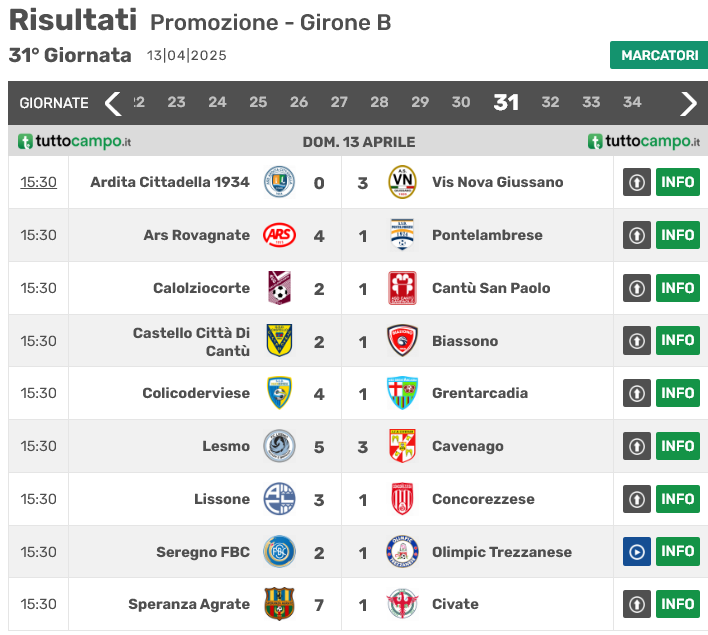Select matchday 30 in Giornate bar
This screenshot has width=708, height=635.
pos(461,102)
